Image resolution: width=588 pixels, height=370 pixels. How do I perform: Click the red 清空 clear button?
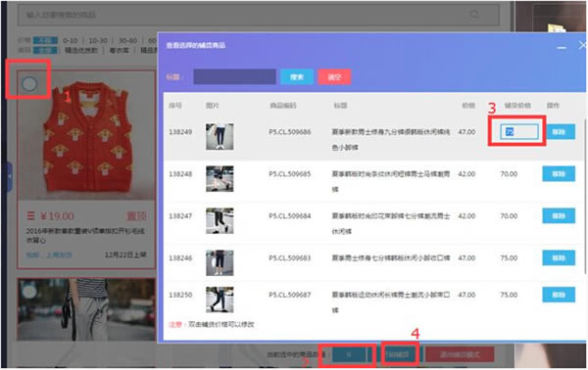click(334, 76)
